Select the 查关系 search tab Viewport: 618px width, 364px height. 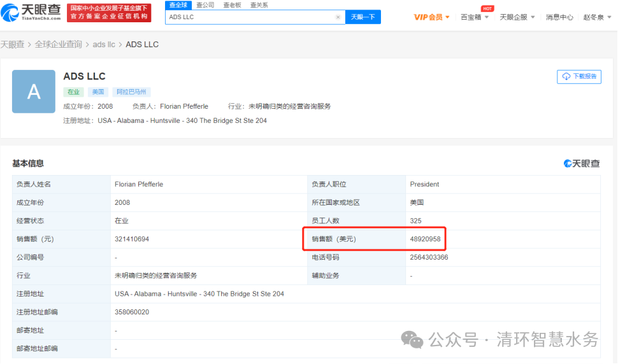[x=259, y=4]
